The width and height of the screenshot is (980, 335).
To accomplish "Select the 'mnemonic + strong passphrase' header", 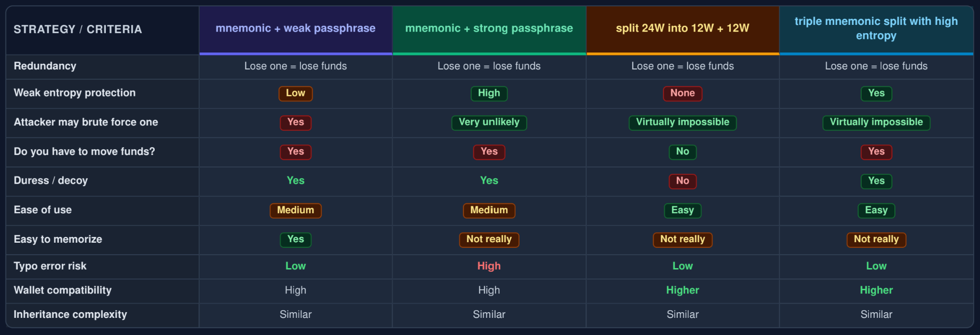I will tap(489, 29).
